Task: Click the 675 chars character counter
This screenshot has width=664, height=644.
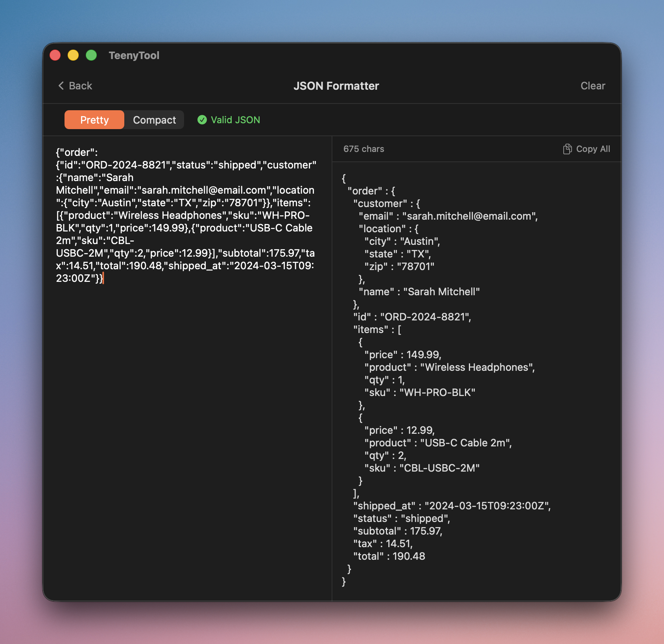Action: tap(364, 149)
